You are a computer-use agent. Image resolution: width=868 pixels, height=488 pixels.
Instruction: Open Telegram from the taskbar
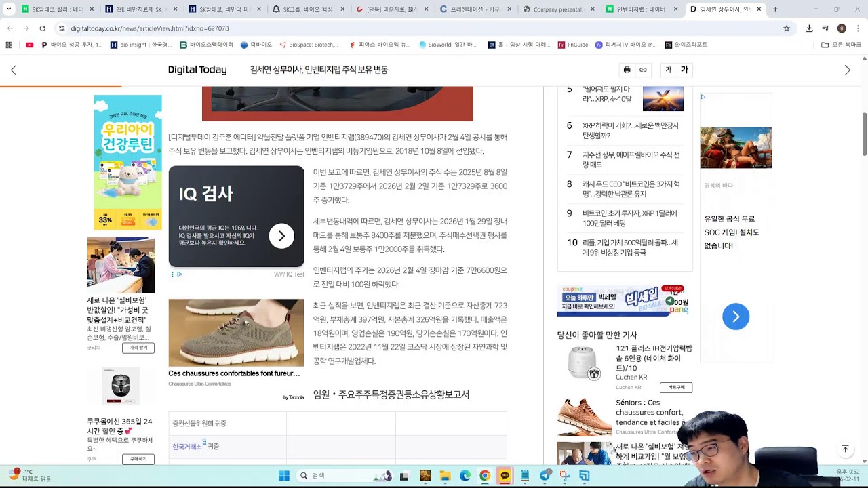pos(545,476)
